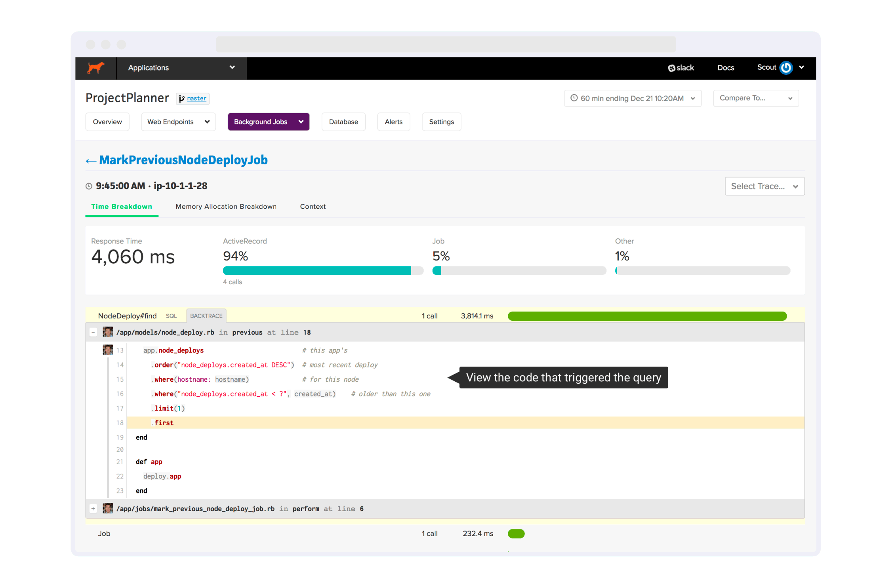Open the Web Endpoints dropdown
Viewport: 892px width, 588px height.
[178, 122]
